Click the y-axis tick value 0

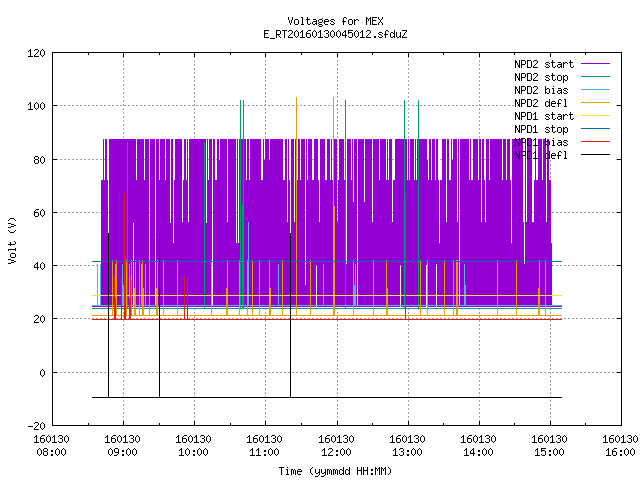(42, 373)
